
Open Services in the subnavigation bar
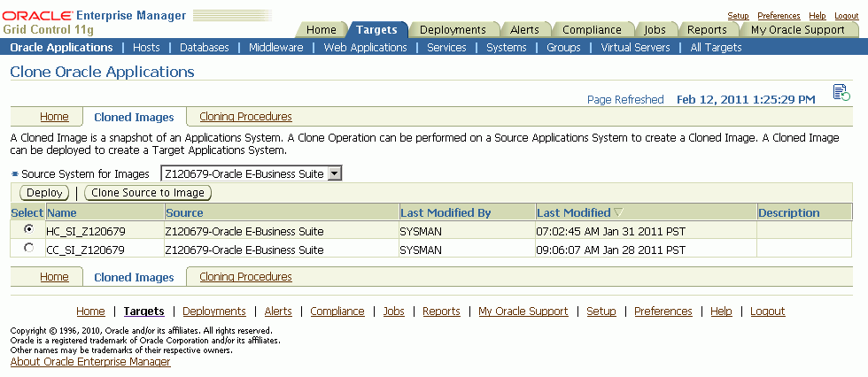(x=446, y=48)
